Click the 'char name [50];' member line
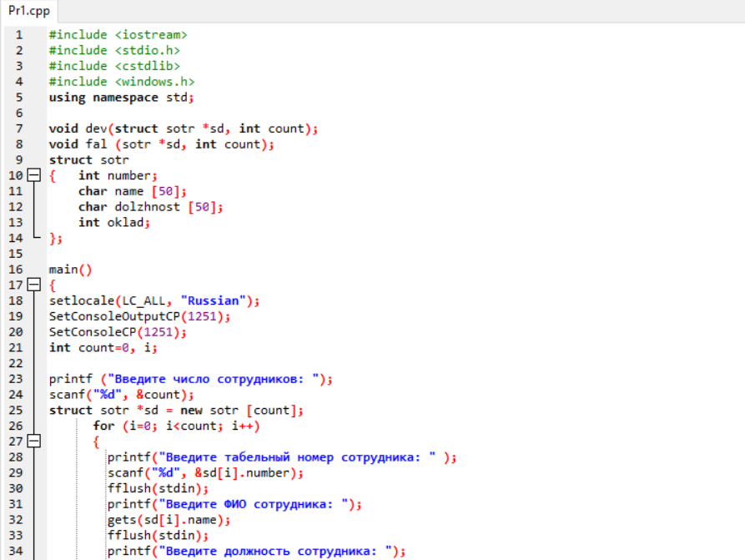The width and height of the screenshot is (745, 560). click(133, 192)
